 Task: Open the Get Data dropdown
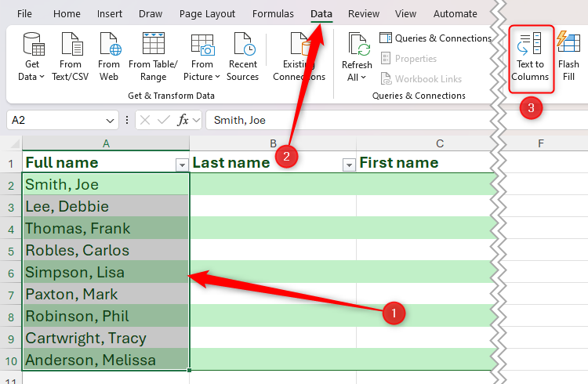click(32, 57)
